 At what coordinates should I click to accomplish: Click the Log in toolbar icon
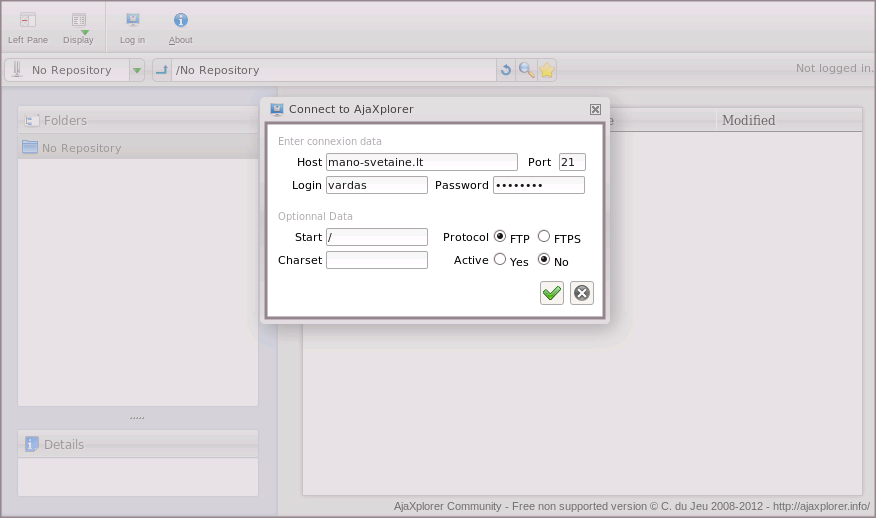pos(132,20)
